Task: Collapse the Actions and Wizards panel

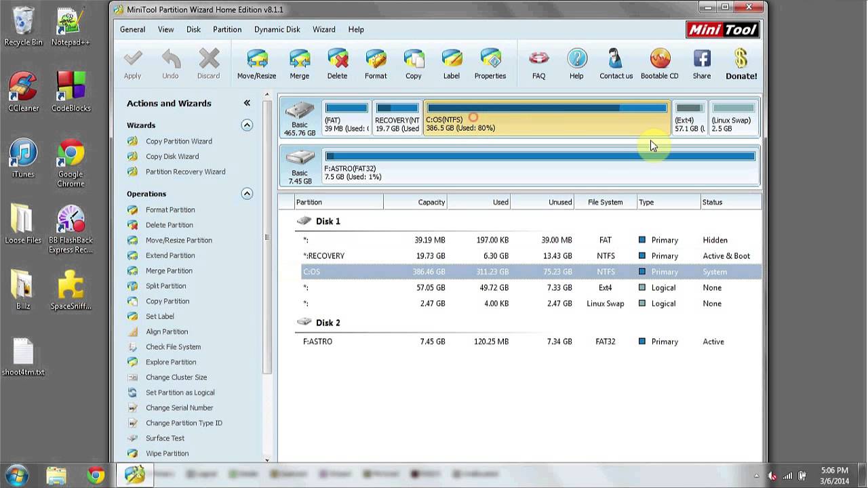Action: click(247, 103)
